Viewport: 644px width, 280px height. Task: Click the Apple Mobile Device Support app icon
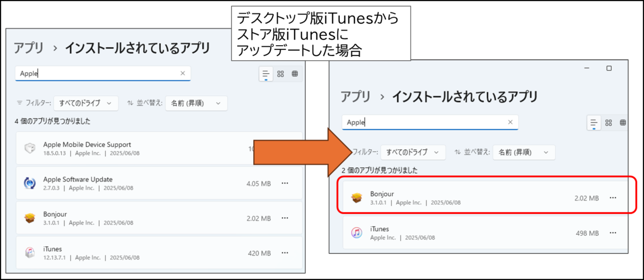(30, 148)
